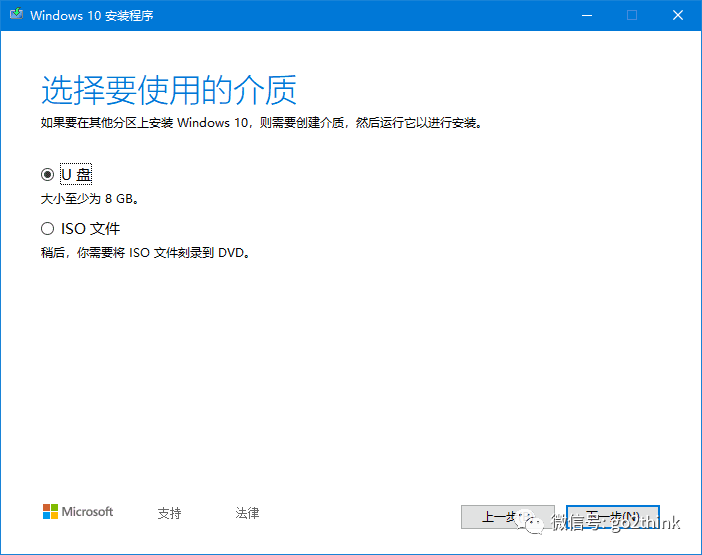This screenshot has width=702, height=555.
Task: Open the 法律 legal link
Action: point(247,513)
